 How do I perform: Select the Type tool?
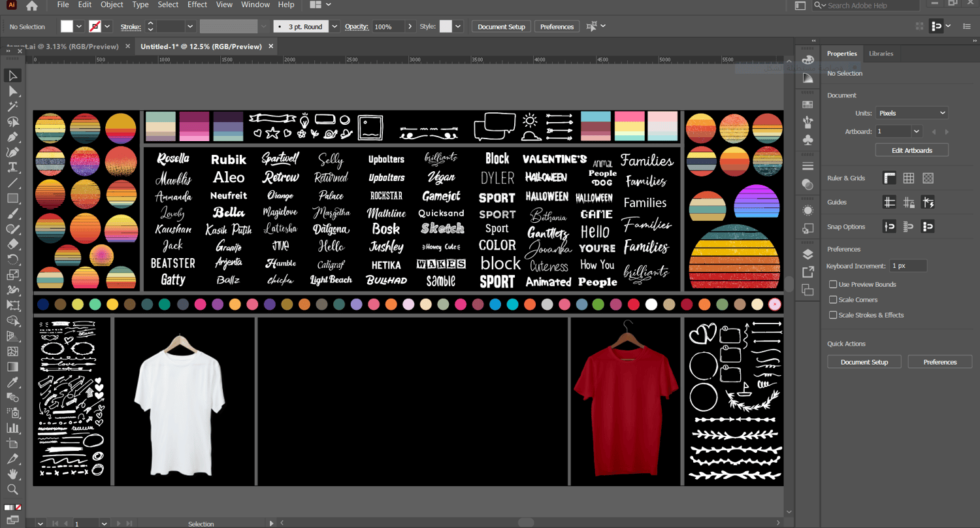pos(12,167)
